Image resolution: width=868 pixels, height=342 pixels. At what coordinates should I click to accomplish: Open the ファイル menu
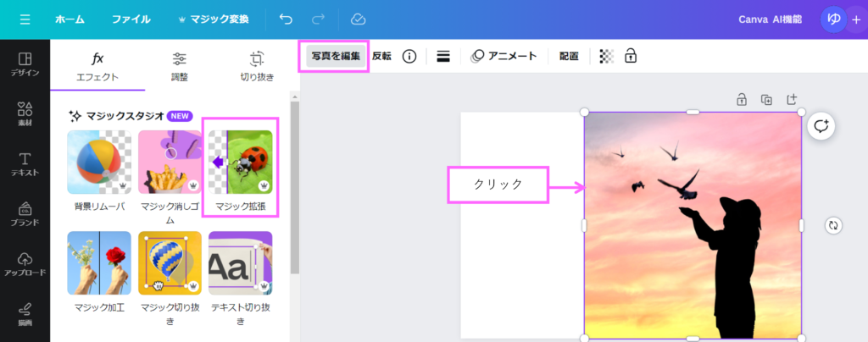click(x=131, y=19)
